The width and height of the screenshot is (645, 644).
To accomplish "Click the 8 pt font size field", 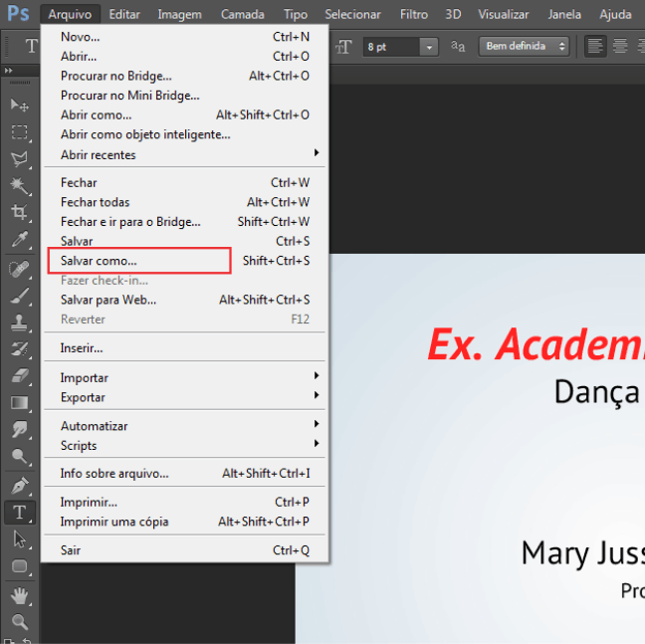I will click(391, 47).
